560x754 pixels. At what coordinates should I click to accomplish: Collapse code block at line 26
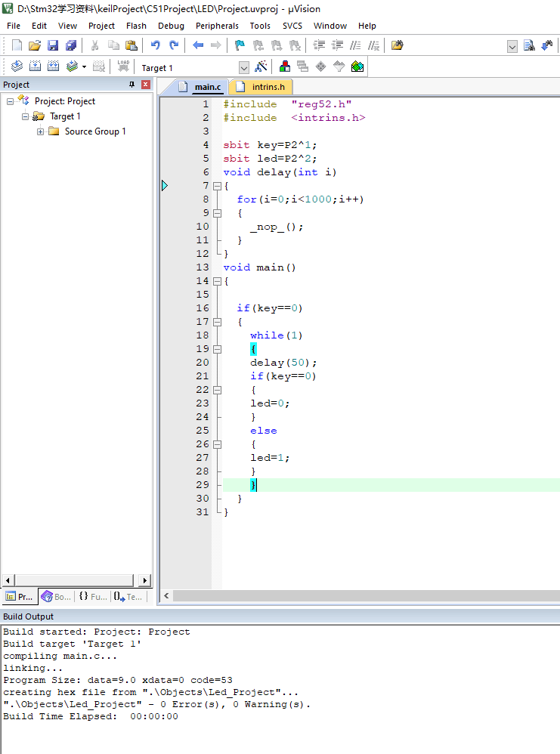[218, 444]
